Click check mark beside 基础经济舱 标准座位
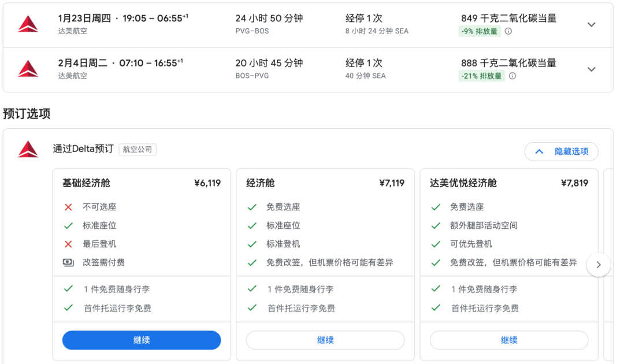624x364 pixels. point(68,225)
